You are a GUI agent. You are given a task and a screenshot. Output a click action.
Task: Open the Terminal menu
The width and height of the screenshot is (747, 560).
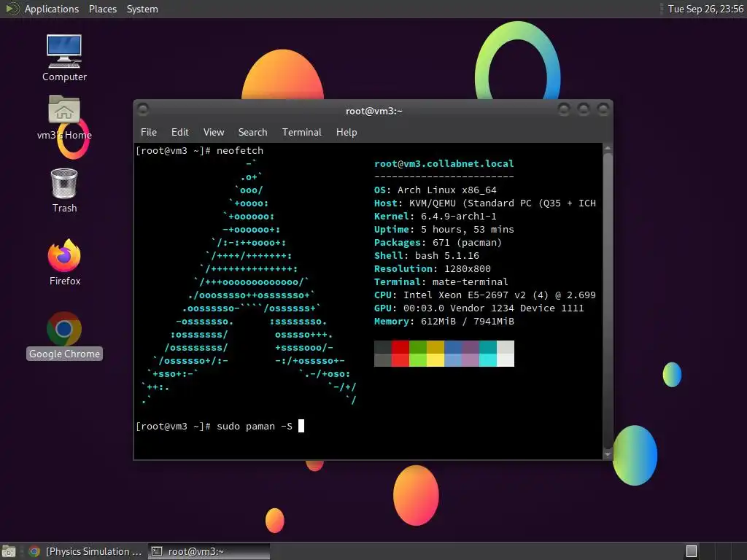pos(301,132)
